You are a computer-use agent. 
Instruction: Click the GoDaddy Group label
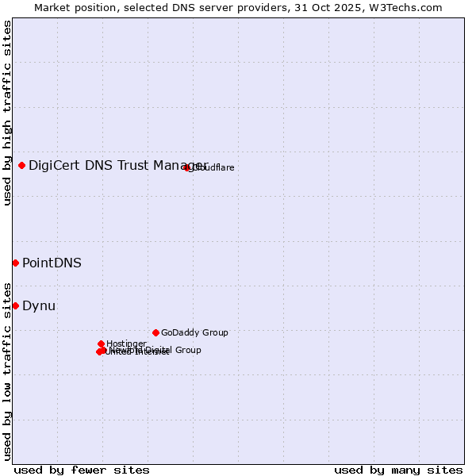pos(194,332)
